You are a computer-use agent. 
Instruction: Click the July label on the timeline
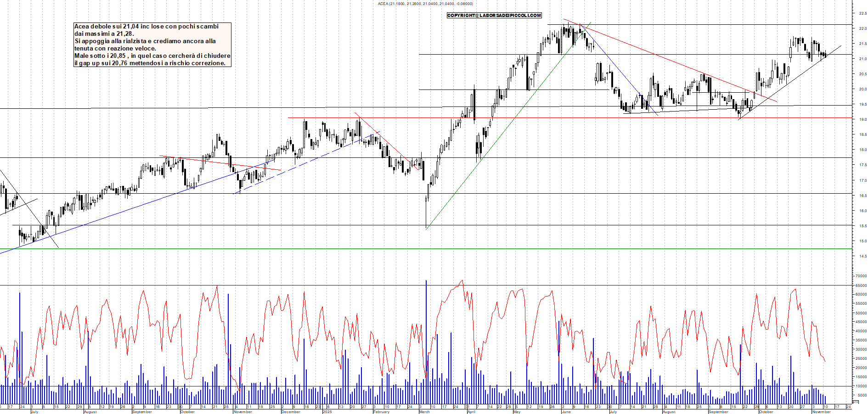coord(34,412)
